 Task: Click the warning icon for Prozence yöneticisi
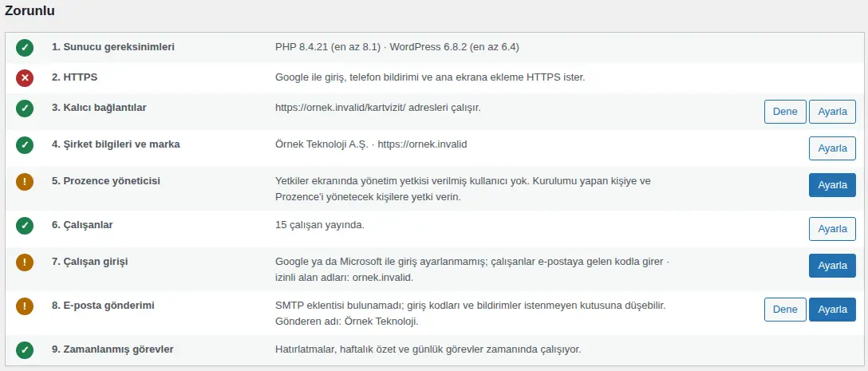pos(25,182)
